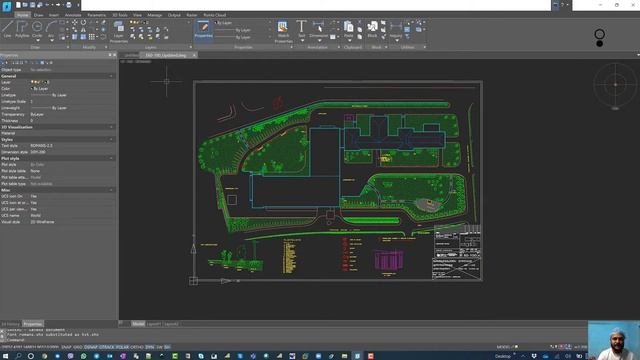
Task: Open the Draw ribbon tab
Action: (x=39, y=15)
